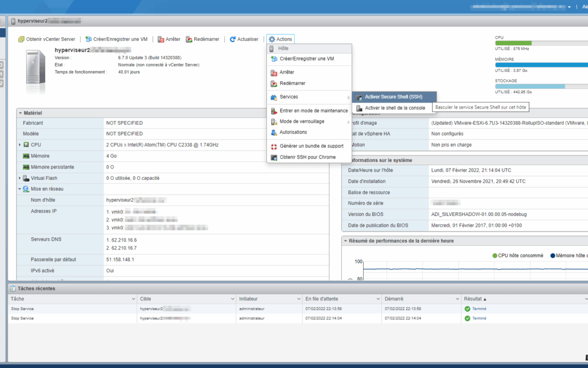Screen dimensions: 588x368
Task: Select Obtenir SSH pour Chrome
Action: (309, 158)
